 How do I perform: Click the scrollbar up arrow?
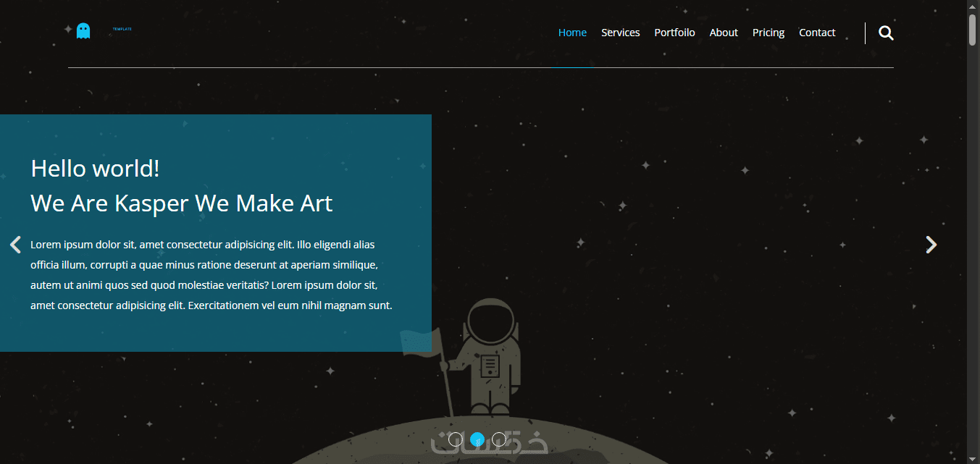[973, 6]
